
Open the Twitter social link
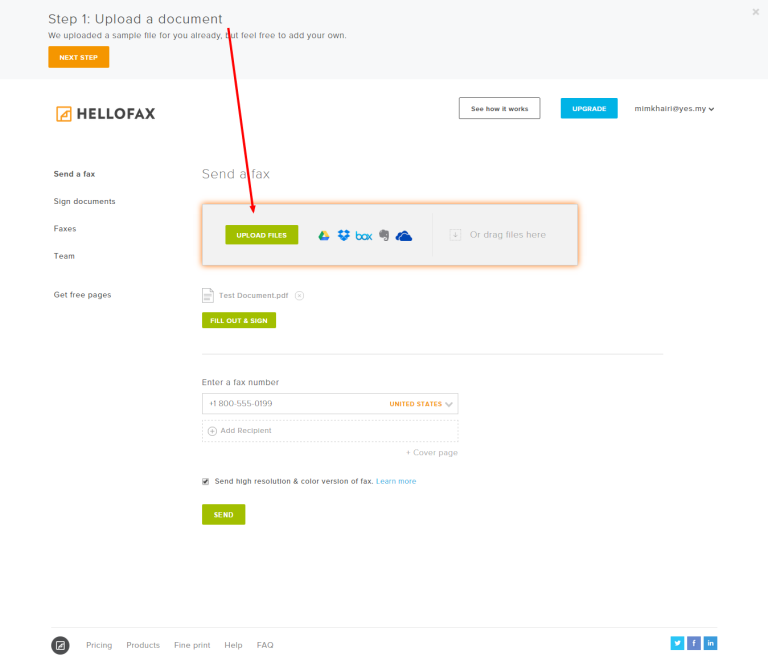point(677,643)
